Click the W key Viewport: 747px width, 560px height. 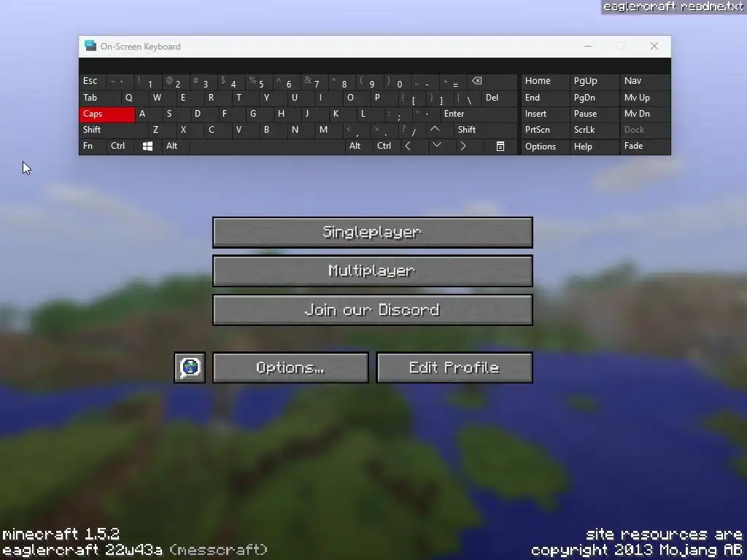pos(163,98)
